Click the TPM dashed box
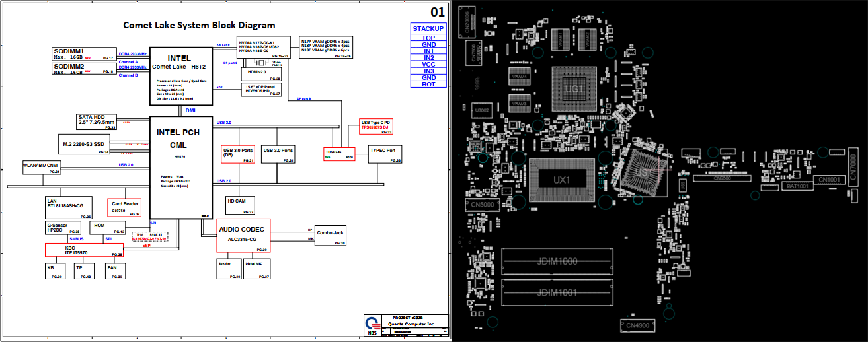Screen dimensions: 868x342 click(149, 236)
